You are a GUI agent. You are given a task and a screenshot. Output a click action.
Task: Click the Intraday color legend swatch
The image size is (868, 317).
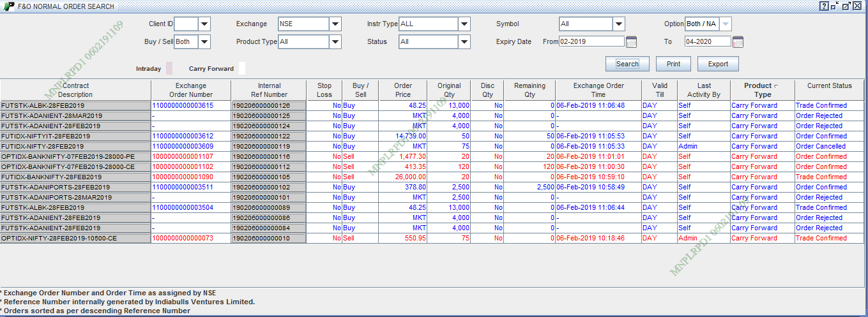click(x=169, y=68)
